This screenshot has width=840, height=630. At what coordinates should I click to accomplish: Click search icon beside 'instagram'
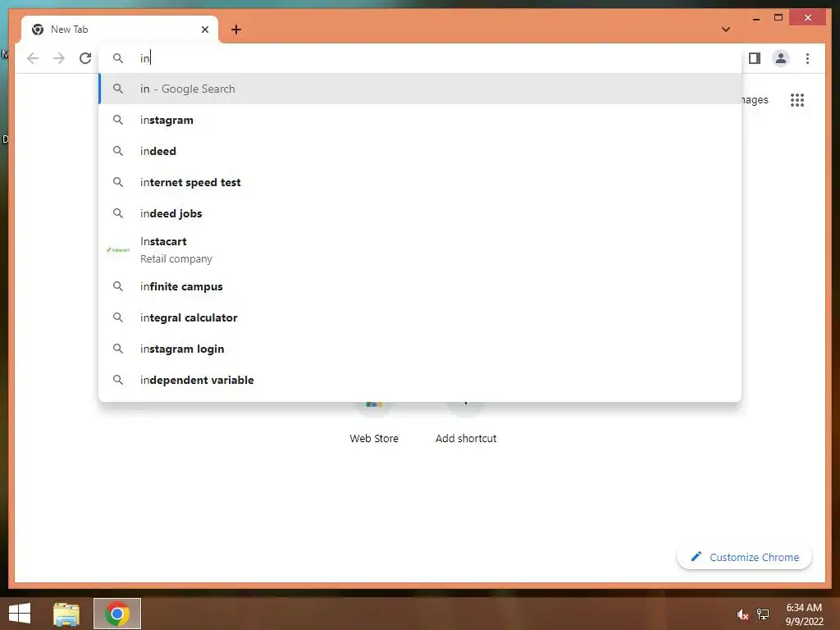(x=118, y=120)
